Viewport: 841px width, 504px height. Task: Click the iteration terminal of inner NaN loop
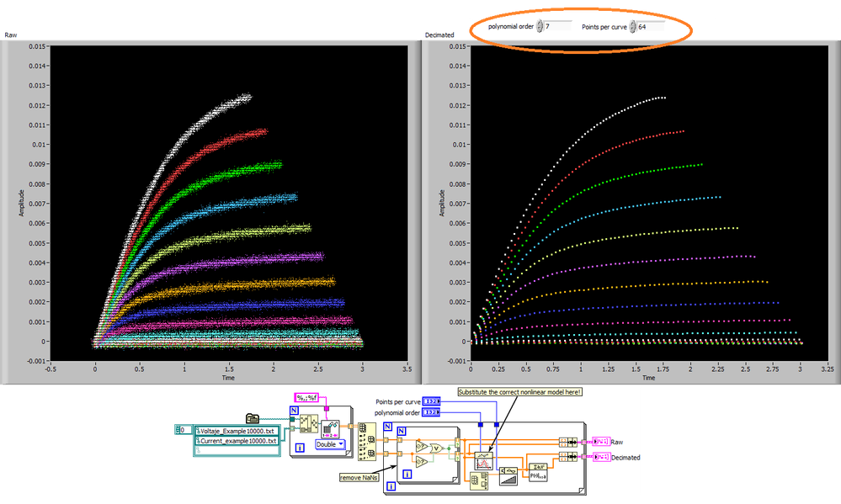(407, 474)
